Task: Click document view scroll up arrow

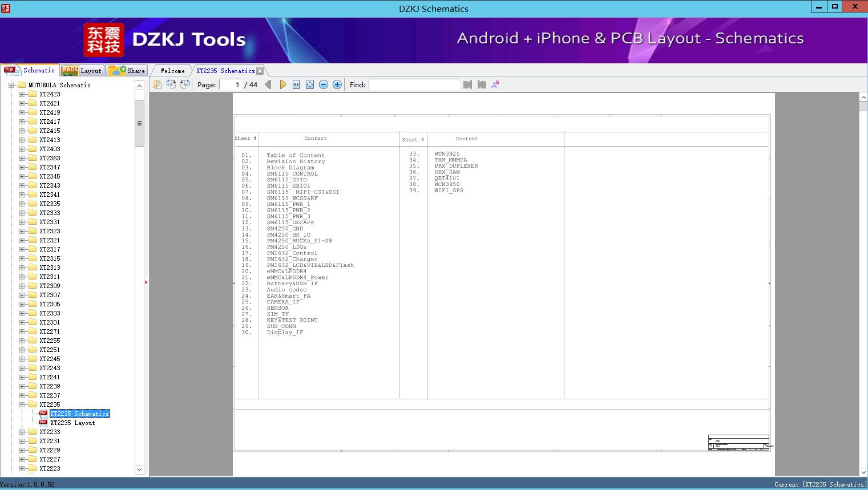Action: pos(863,98)
